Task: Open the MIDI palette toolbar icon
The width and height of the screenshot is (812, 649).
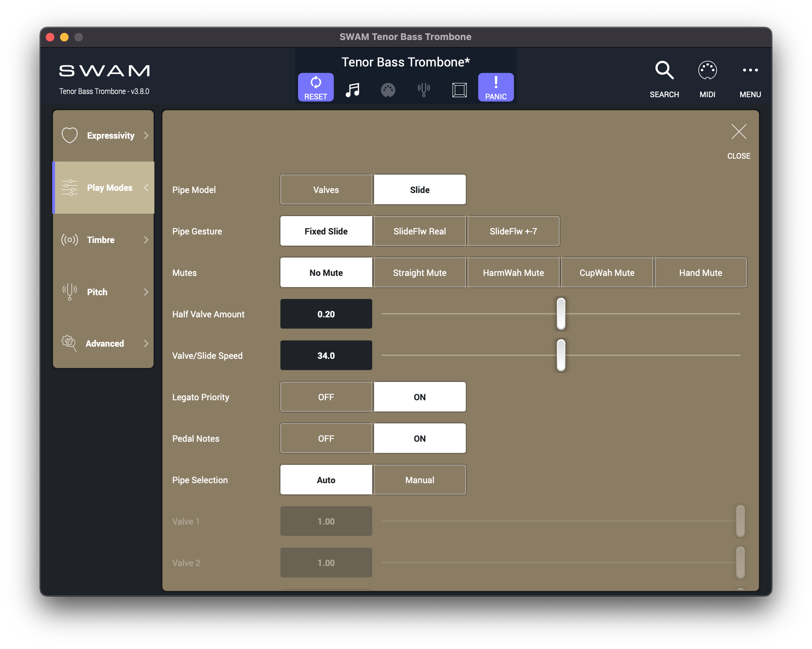Action: click(387, 90)
